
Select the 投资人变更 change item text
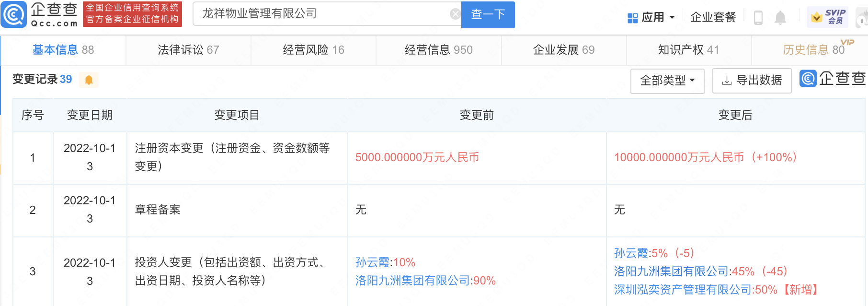point(230,271)
